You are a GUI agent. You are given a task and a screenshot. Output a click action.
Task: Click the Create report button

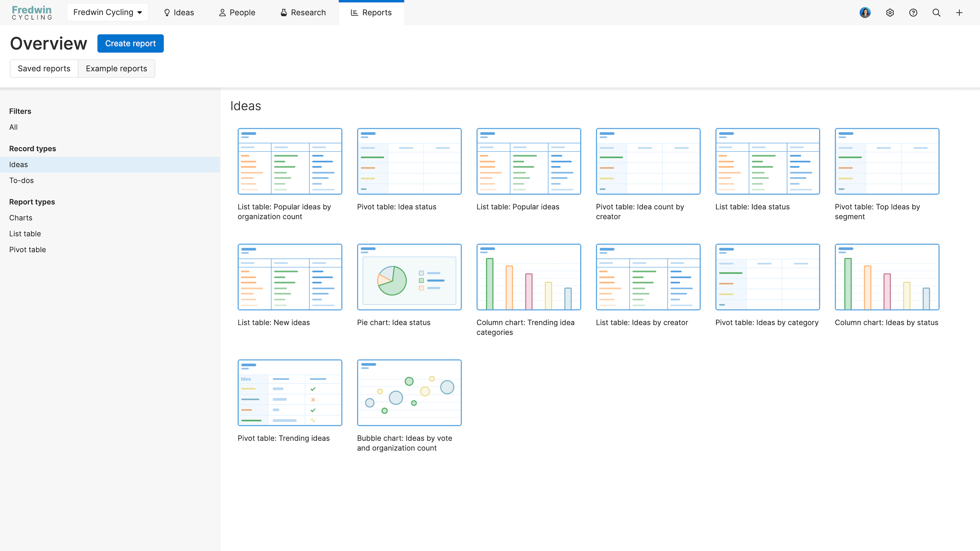tap(130, 43)
